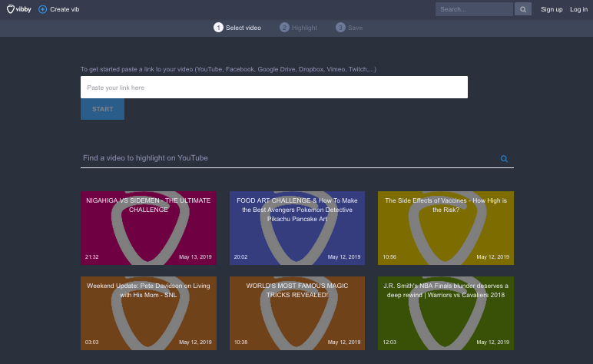This screenshot has height=364, width=593.
Task: Click the paste link instruction text
Action: [228, 69]
